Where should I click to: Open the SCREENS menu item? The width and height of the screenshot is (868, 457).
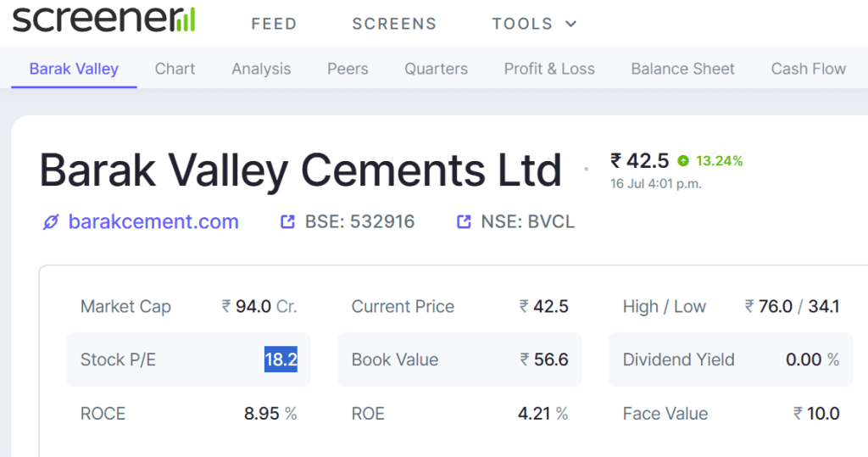click(x=394, y=24)
